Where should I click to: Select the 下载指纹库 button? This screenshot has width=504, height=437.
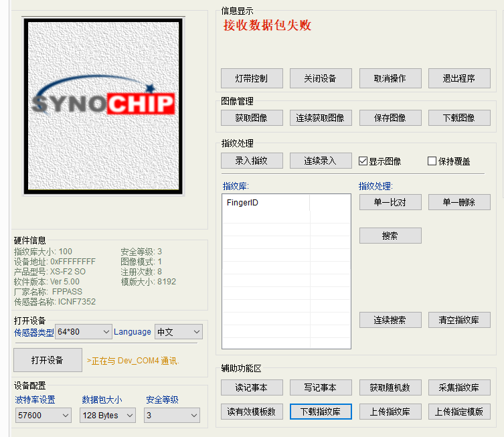point(321,412)
